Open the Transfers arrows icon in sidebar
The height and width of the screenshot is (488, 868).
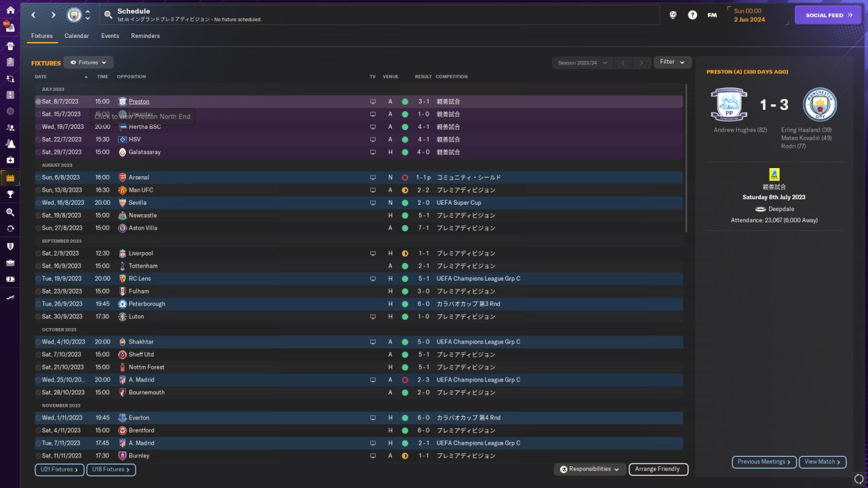point(10,228)
